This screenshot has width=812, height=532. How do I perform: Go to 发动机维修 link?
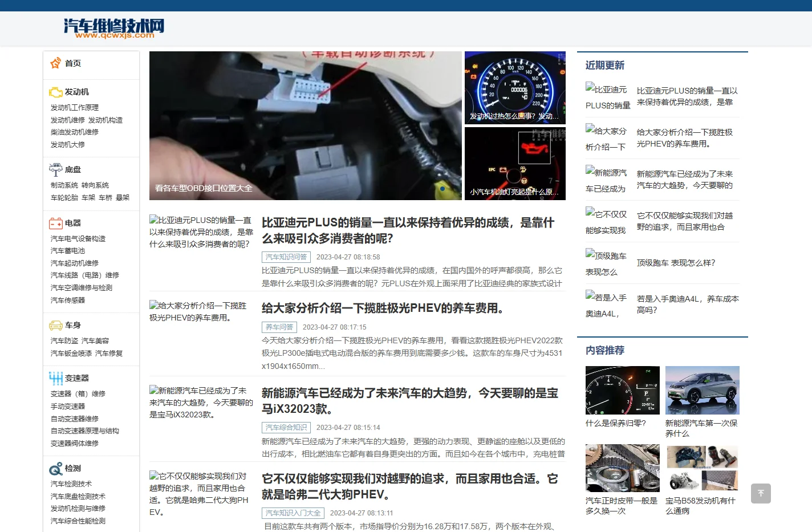(x=68, y=120)
